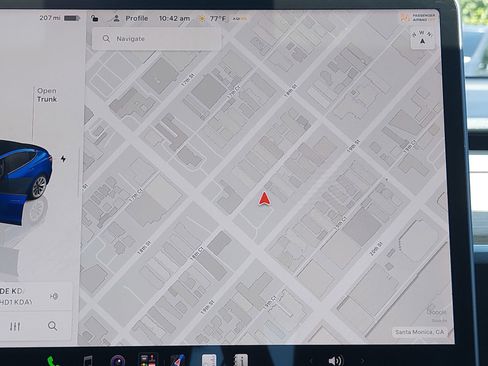Increase volume with the right arrow
This screenshot has height=366, width=488.
[x=362, y=361]
